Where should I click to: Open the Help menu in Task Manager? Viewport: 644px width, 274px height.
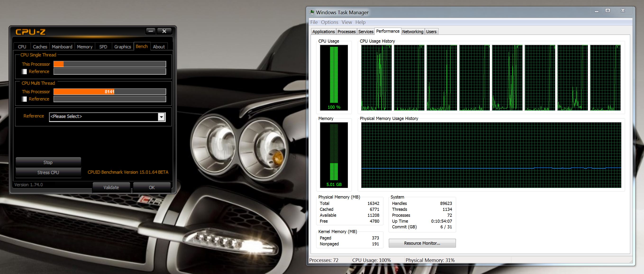pyautogui.click(x=360, y=22)
